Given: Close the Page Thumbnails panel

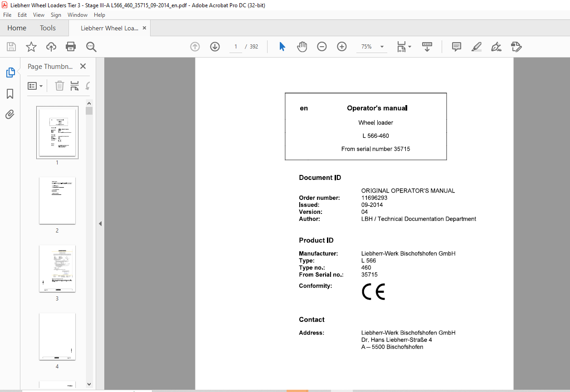Looking at the screenshot, I should tap(83, 66).
